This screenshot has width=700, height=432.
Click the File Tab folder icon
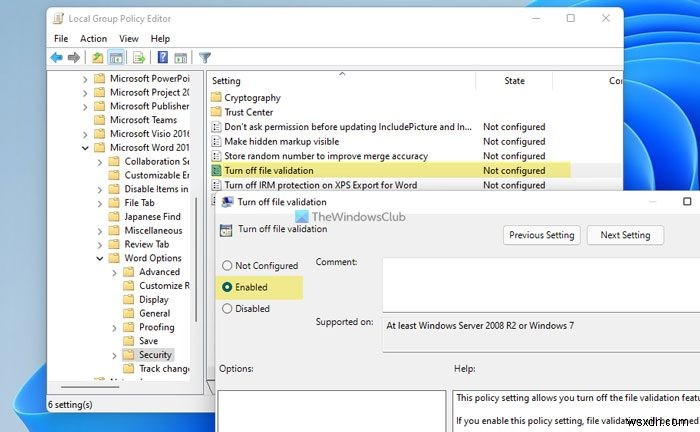114,203
